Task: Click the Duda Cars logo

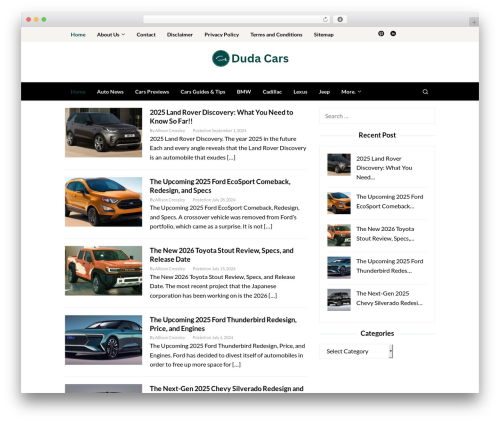Action: tap(250, 58)
